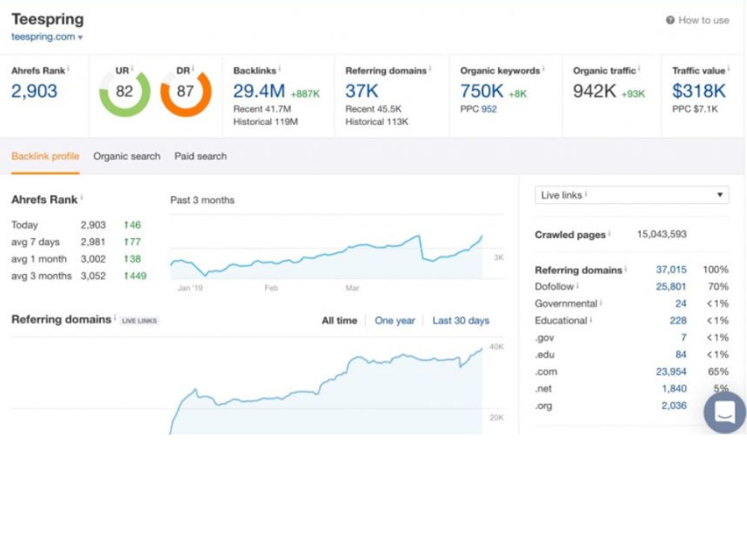
Task: Expand the teespring.com domain dropdown
Action: click(47, 37)
